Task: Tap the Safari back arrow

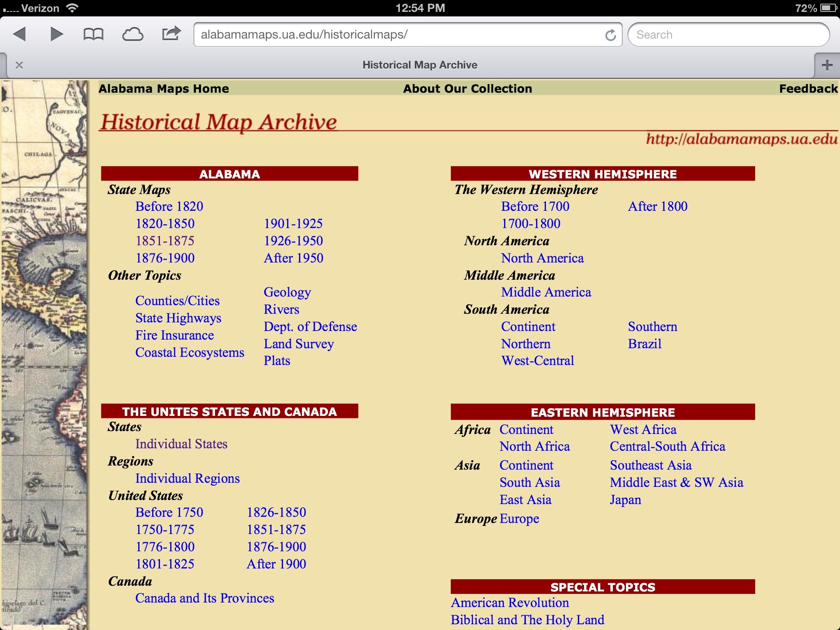Action: [x=20, y=34]
